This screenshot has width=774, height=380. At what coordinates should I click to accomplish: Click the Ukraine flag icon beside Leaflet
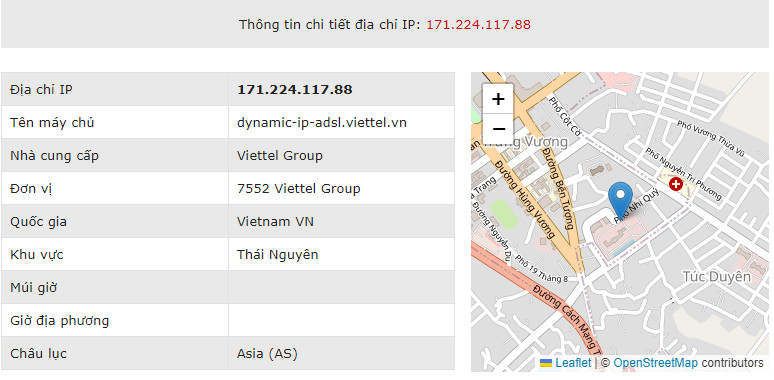coord(546,363)
